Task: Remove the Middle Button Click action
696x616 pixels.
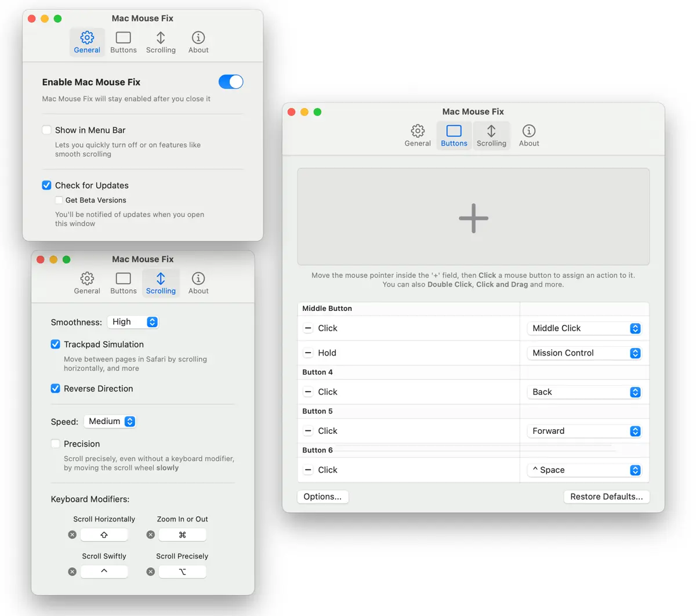Action: pyautogui.click(x=308, y=328)
